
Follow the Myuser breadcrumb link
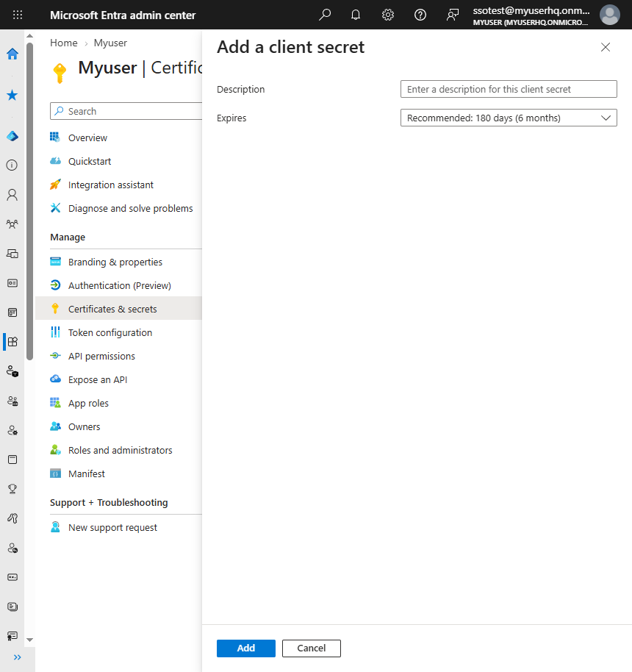[110, 43]
